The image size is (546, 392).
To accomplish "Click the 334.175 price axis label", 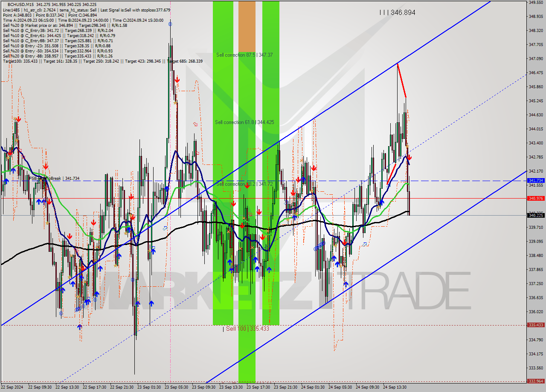I will pos(536,354).
